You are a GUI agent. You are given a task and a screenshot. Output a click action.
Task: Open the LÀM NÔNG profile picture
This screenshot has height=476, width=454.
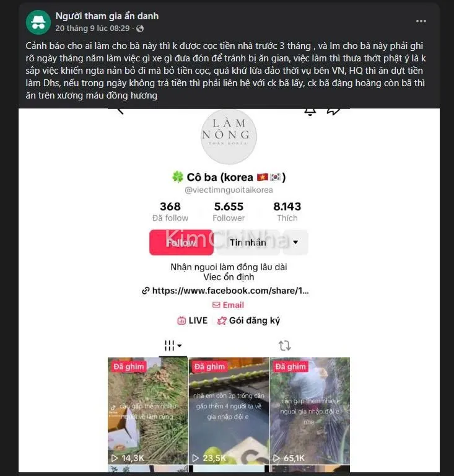[x=229, y=136]
